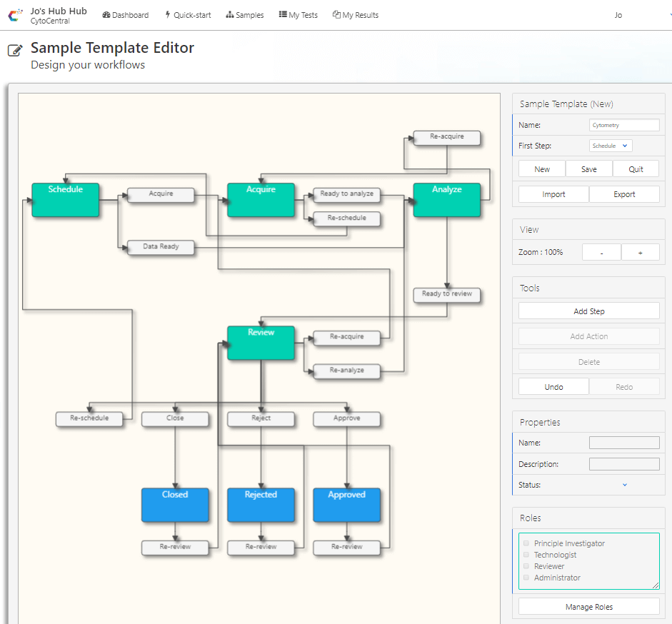The height and width of the screenshot is (624, 672).
Task: Select the Re-schedule action below Ready to analyze
Action: click(347, 219)
